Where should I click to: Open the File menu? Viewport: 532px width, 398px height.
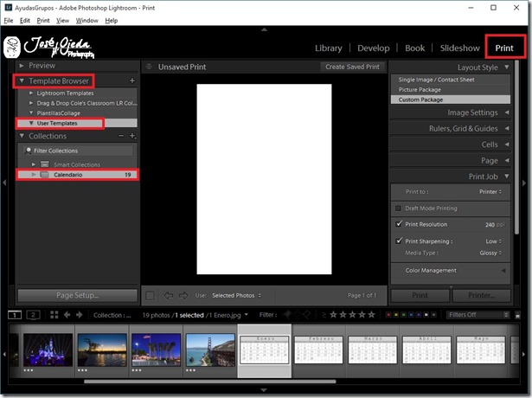[x=9, y=21]
